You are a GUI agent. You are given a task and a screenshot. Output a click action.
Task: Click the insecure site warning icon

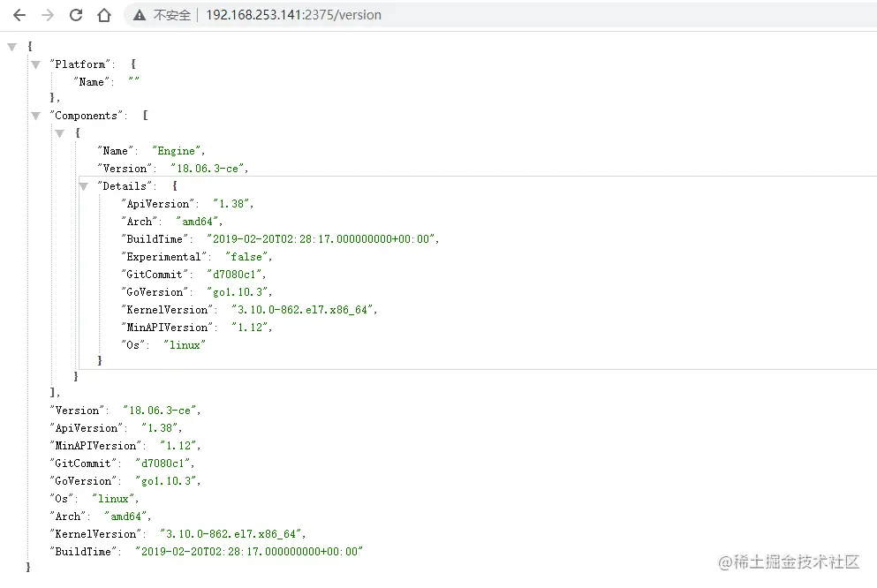pos(140,15)
